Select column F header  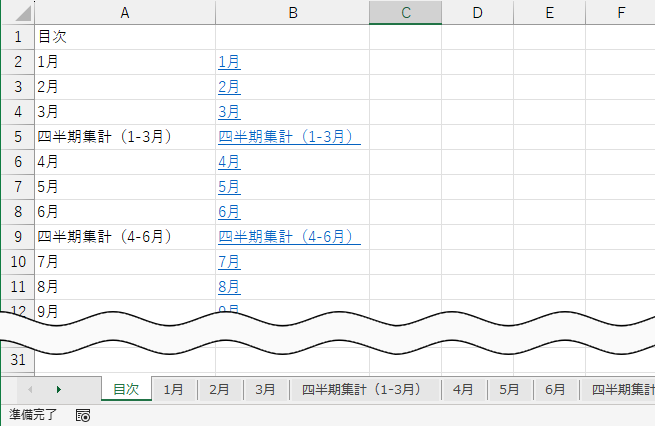pyautogui.click(x=621, y=13)
